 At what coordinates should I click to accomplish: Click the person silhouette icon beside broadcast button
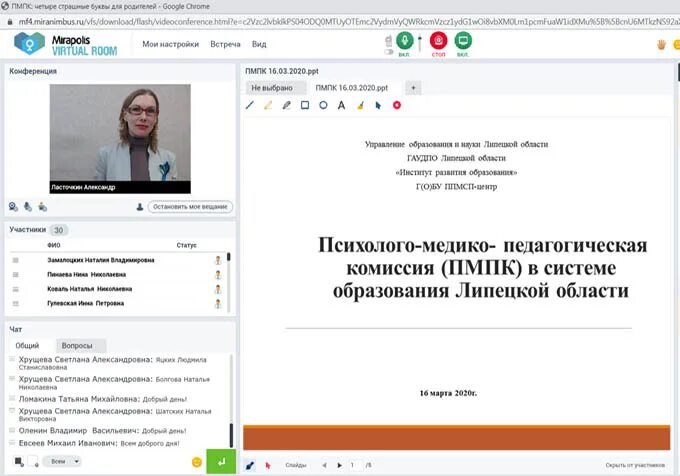(x=140, y=207)
